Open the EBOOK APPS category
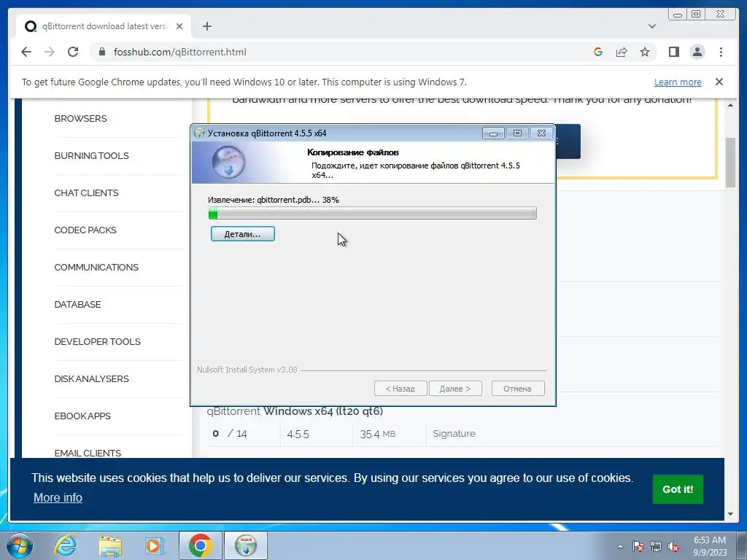747x560 pixels. click(x=82, y=416)
